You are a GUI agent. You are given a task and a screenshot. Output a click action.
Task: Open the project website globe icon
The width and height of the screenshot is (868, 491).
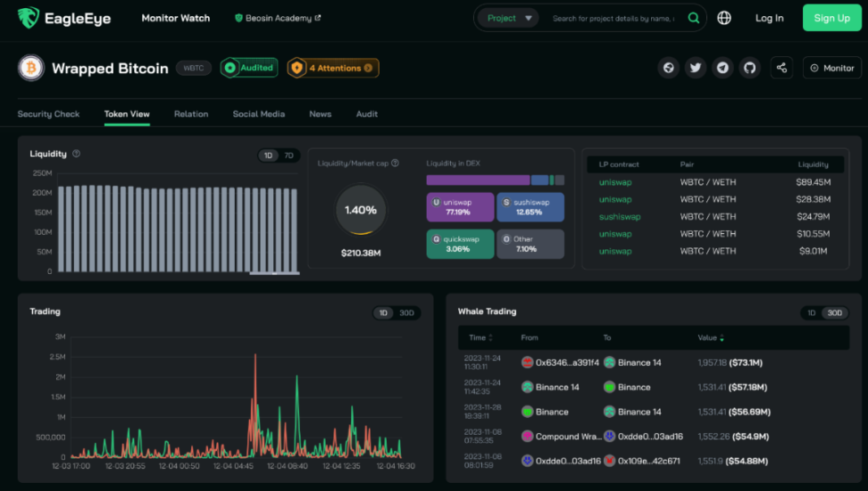coord(668,68)
